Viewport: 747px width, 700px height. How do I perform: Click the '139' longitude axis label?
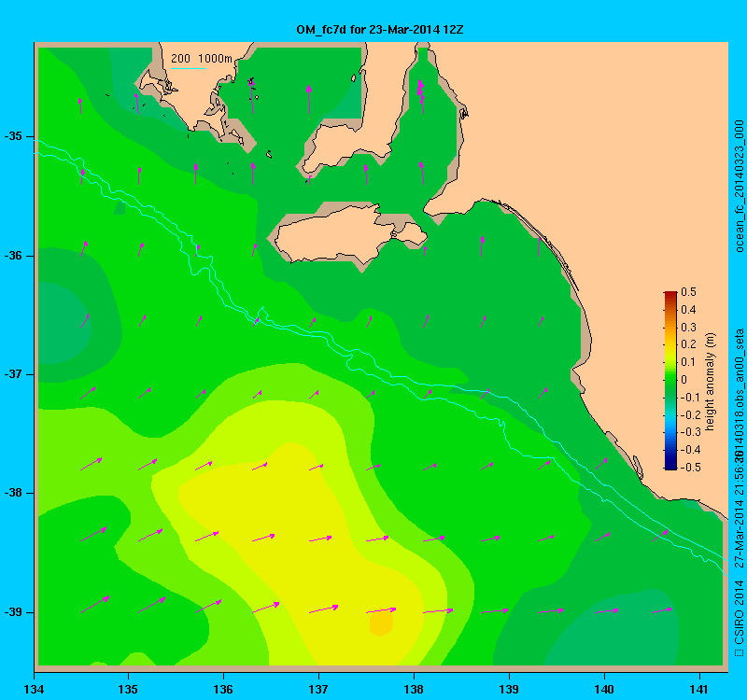click(509, 689)
